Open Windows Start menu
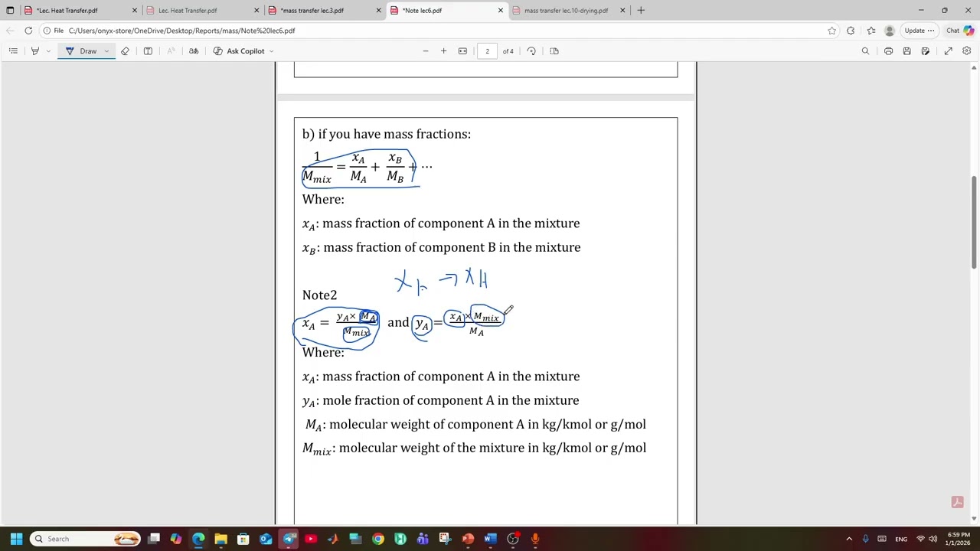The image size is (980, 551). [16, 539]
